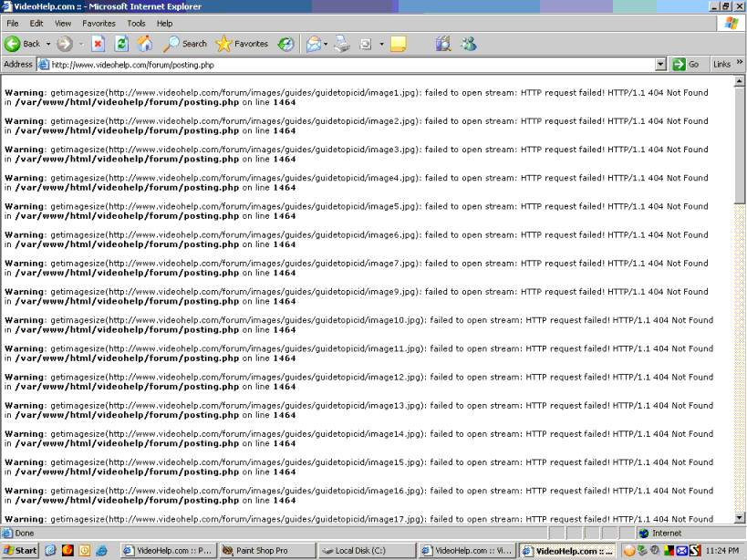Go to the Home page icon
747x560 pixels.
point(145,45)
